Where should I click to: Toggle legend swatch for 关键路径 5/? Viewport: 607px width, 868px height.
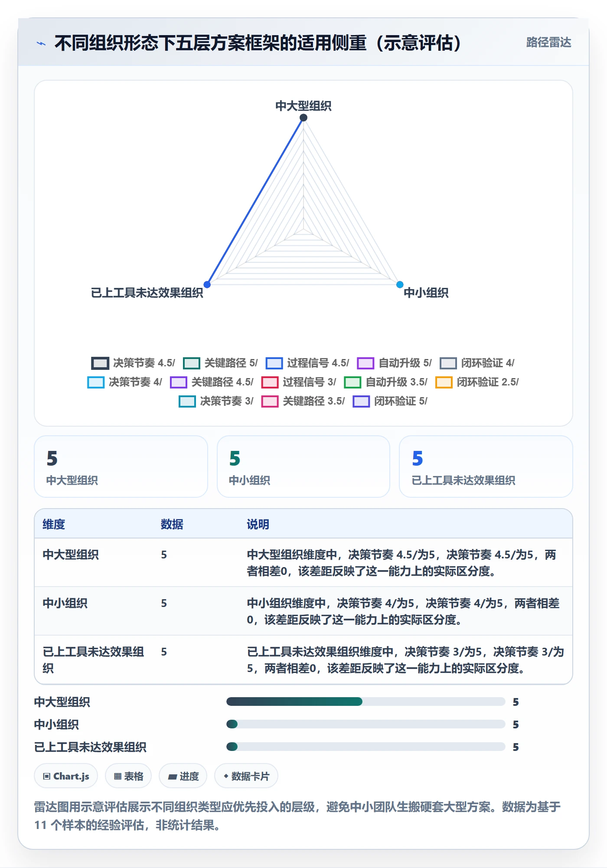[x=191, y=363]
